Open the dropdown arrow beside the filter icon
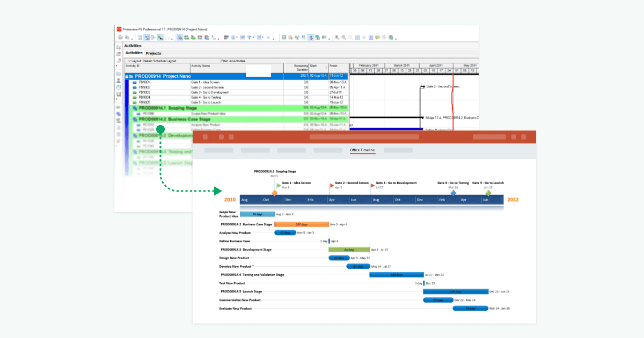Screen dimensions: 644x338 (x=253, y=38)
